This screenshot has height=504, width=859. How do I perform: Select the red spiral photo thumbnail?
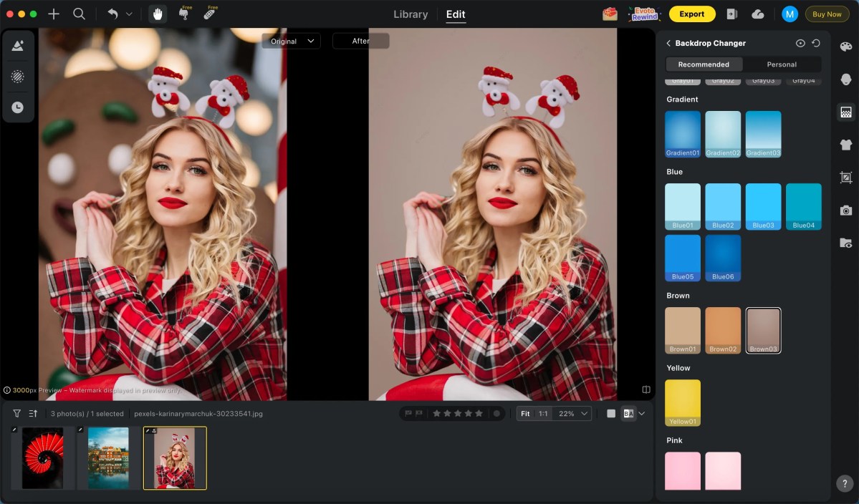tap(41, 458)
